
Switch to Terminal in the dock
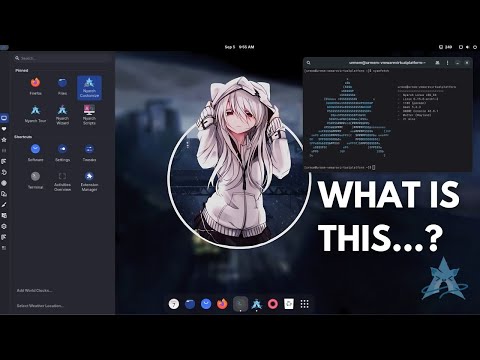240,304
